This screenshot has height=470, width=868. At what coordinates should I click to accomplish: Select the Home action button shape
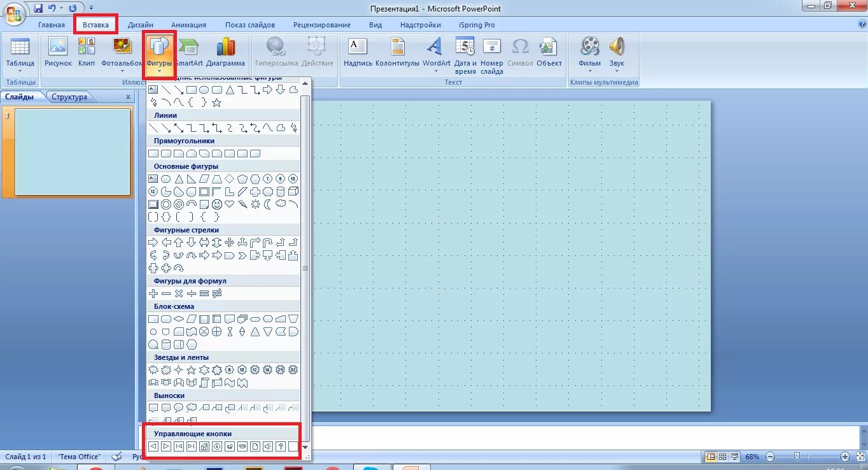coord(204,446)
